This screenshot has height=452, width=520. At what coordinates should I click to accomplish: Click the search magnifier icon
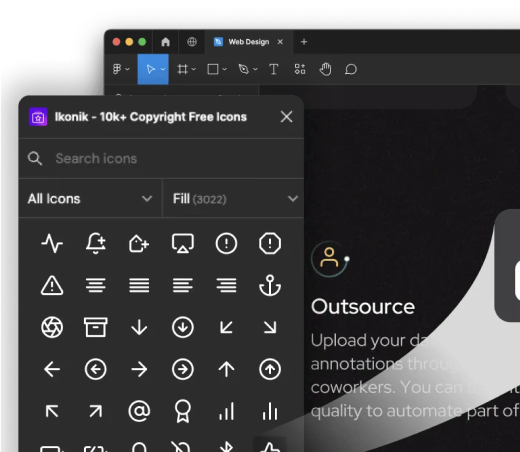tap(35, 159)
